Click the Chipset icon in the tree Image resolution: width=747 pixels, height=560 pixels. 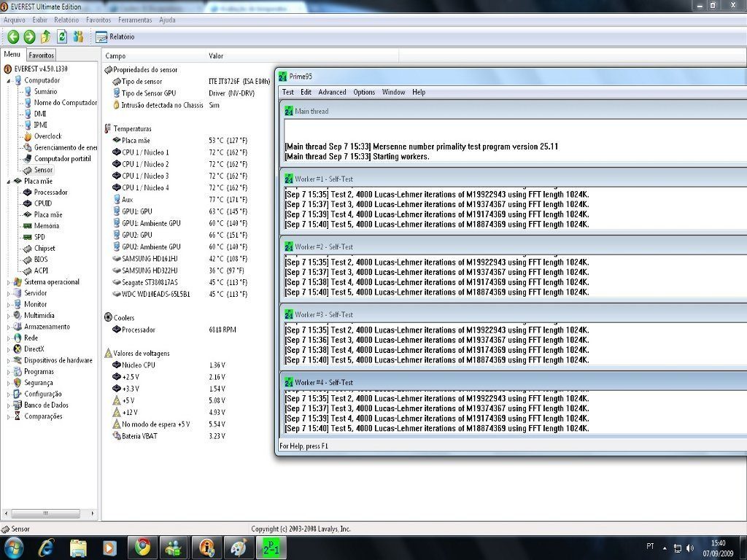pyautogui.click(x=28, y=249)
